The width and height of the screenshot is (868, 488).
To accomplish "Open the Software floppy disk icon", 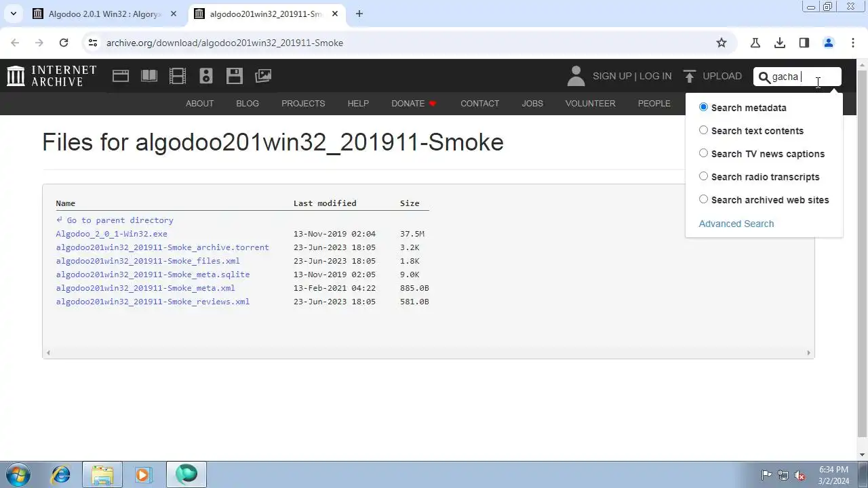I will pyautogui.click(x=235, y=76).
